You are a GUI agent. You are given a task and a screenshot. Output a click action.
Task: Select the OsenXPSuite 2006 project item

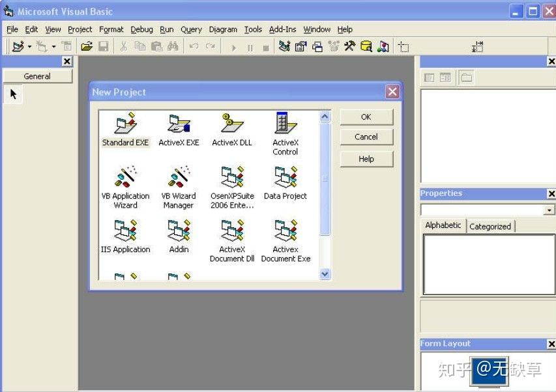pos(232,188)
